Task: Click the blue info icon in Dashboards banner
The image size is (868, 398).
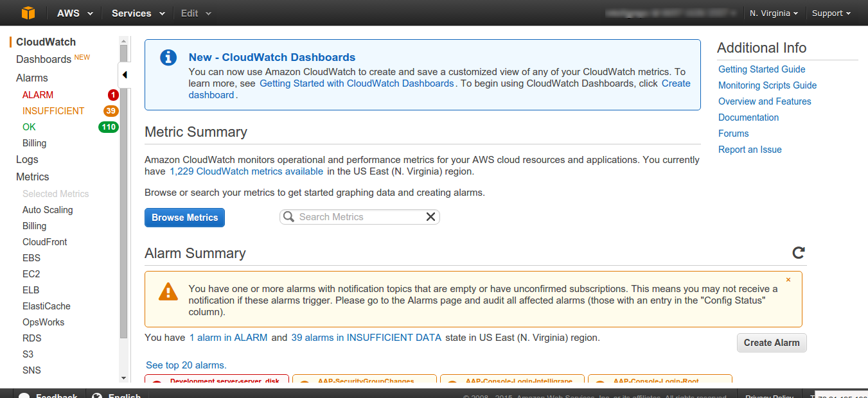Action: click(x=168, y=57)
